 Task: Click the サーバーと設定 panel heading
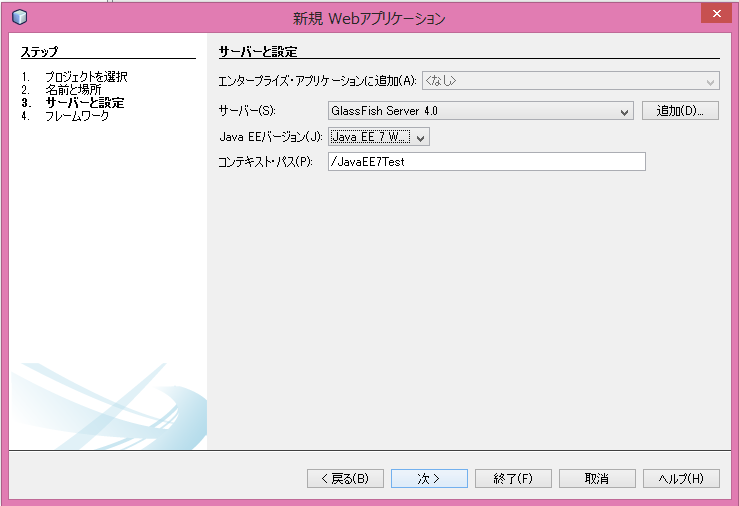[x=258, y=51]
